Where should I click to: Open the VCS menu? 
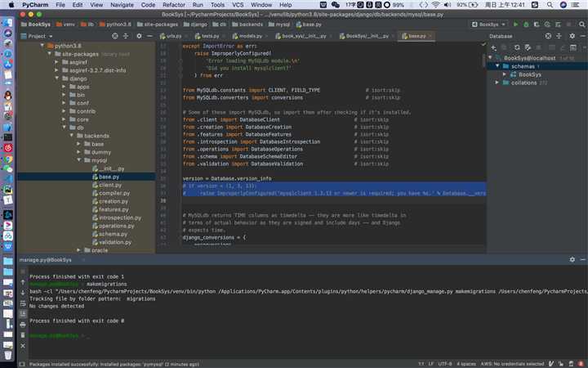pos(238,5)
